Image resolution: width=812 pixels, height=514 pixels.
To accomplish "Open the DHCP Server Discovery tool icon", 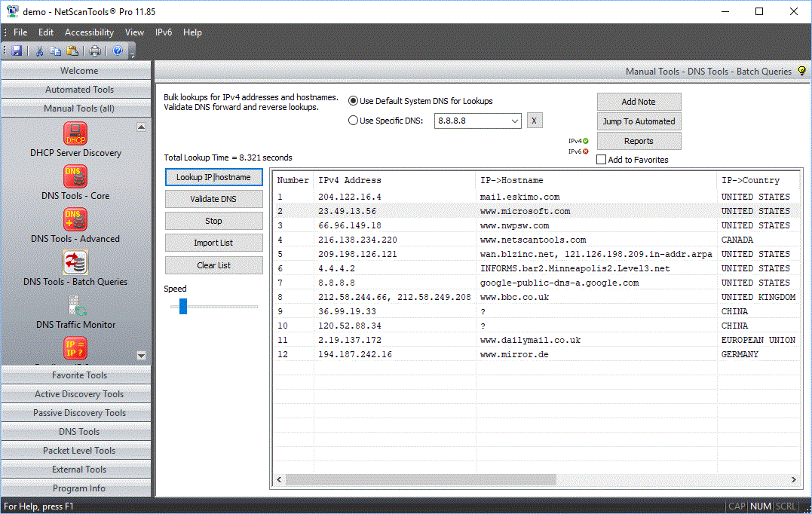I will (75, 133).
